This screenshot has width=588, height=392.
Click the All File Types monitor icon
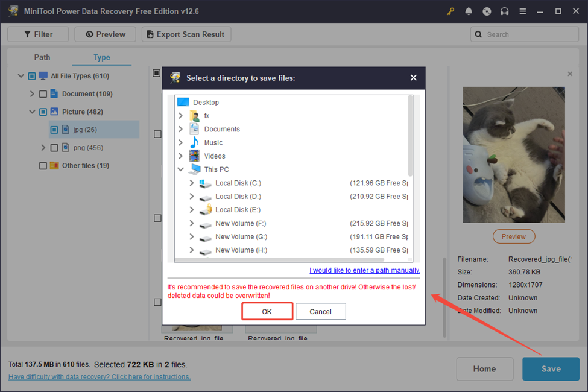tap(43, 76)
